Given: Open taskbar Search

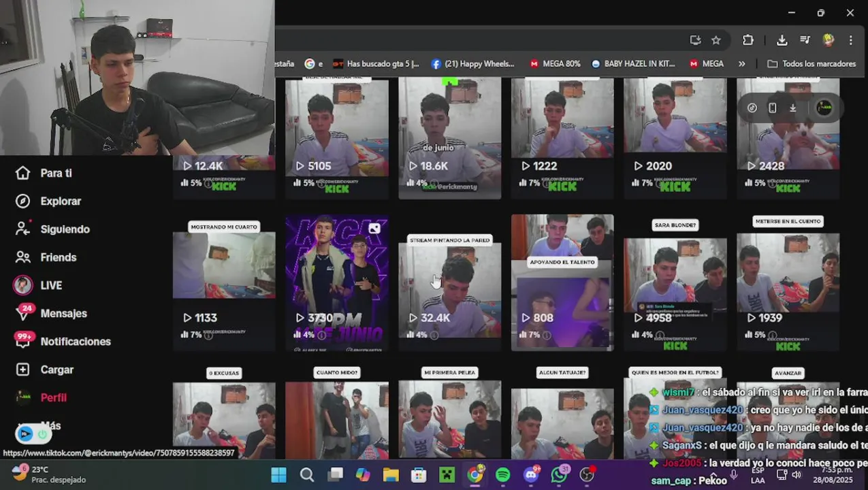Looking at the screenshot, I should [x=307, y=474].
